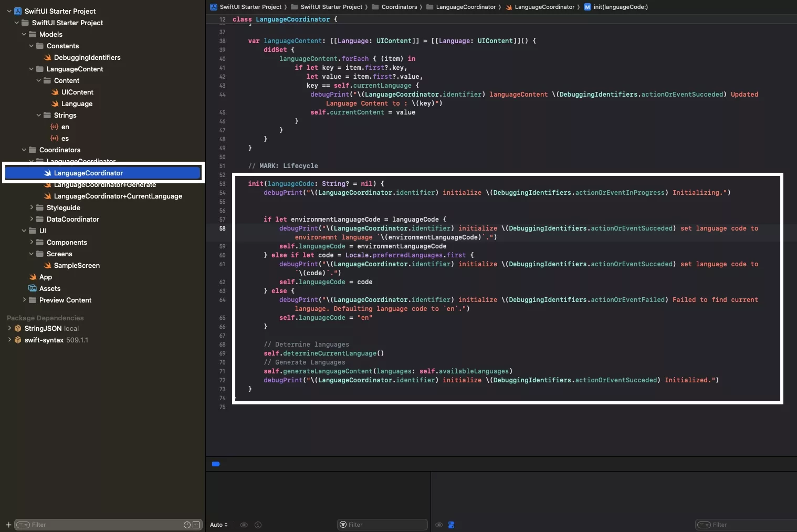
Task: Click the add (+) button in navigator footer
Action: pos(8,525)
